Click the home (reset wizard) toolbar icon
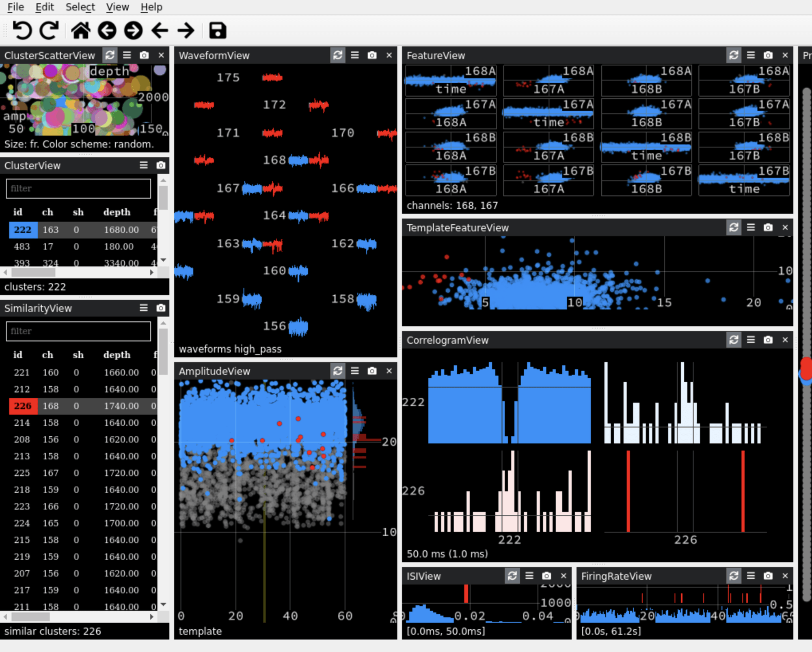 pos(80,30)
